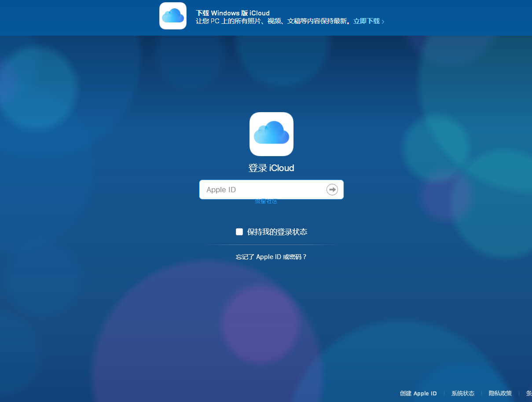This screenshot has width=532, height=402.
Task: Open 创建 Apple ID link in footer
Action: [418, 393]
